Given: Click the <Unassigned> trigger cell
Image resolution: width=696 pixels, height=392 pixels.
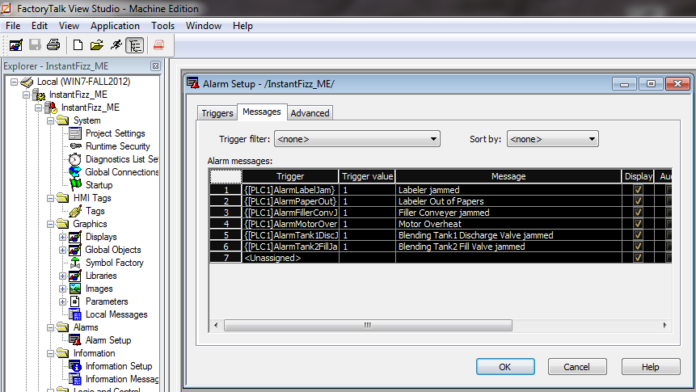Looking at the screenshot, I should coord(290,257).
